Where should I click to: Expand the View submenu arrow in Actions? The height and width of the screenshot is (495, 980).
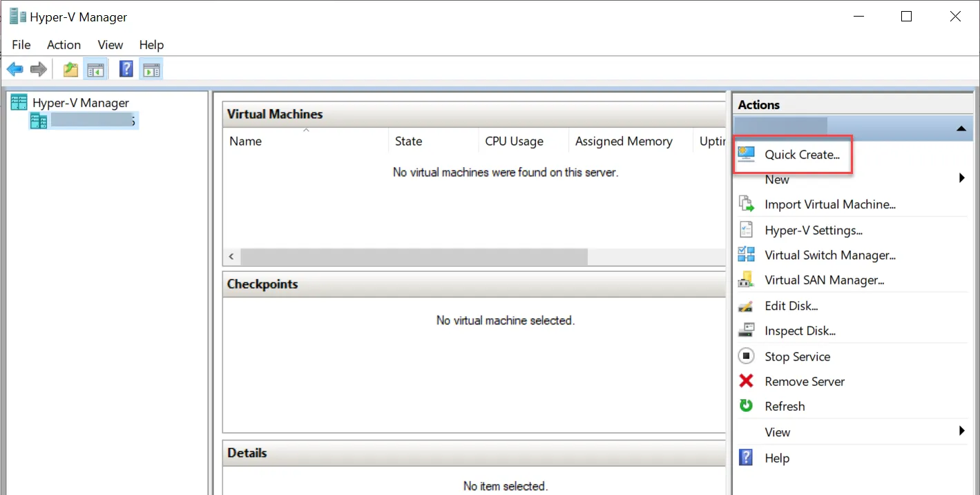coord(961,431)
